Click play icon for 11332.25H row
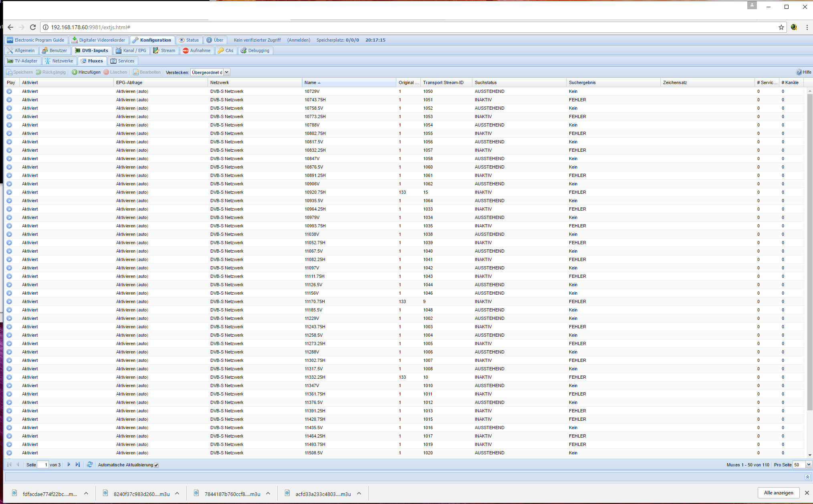The width and height of the screenshot is (813, 504). point(9,377)
